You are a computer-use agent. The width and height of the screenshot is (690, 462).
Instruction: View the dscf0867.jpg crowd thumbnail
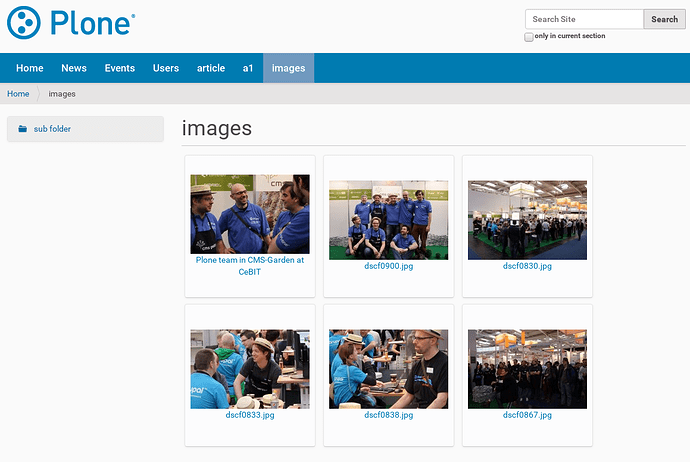tap(527, 369)
